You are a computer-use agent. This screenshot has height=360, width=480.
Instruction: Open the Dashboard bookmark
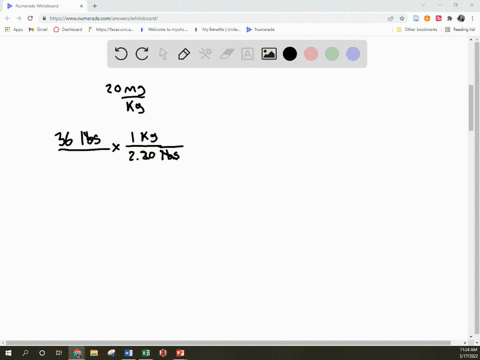pyautogui.click(x=68, y=29)
